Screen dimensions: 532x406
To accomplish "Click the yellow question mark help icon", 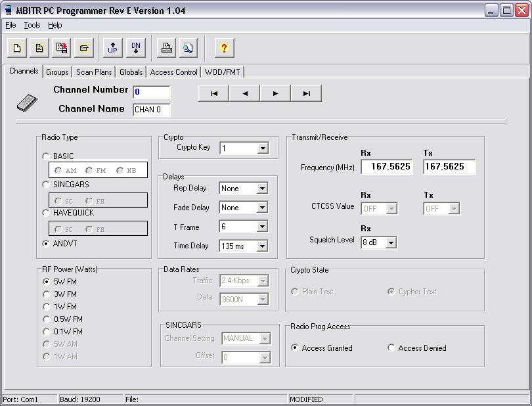I will [224, 48].
